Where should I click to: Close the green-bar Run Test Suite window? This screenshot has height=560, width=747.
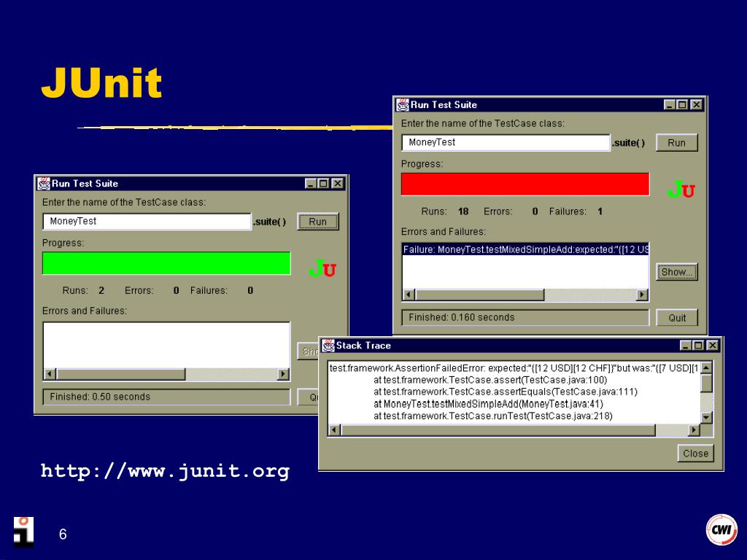(x=337, y=183)
